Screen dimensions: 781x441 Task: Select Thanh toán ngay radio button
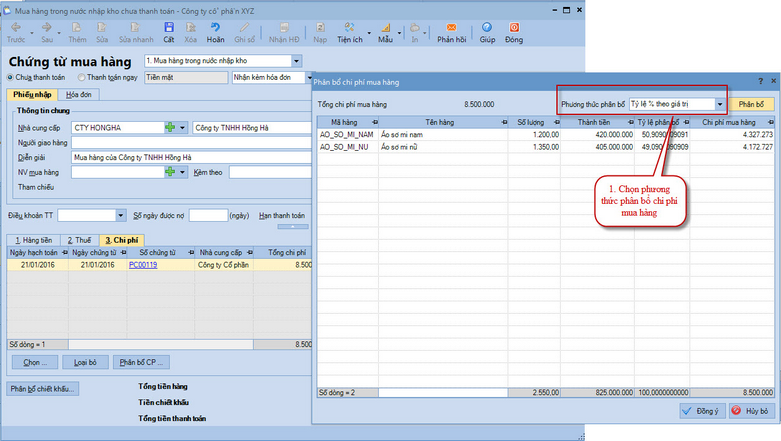click(x=81, y=77)
